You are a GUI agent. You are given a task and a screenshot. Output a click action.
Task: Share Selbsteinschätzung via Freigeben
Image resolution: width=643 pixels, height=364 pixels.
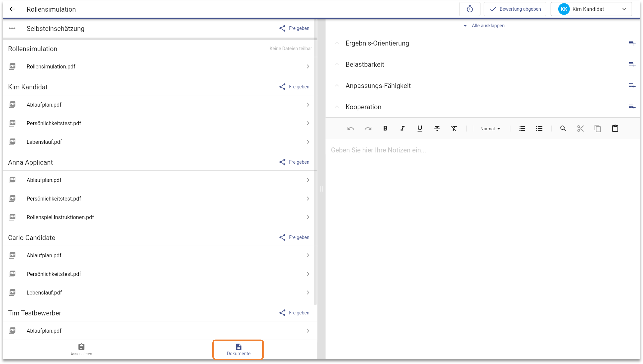coord(294,28)
